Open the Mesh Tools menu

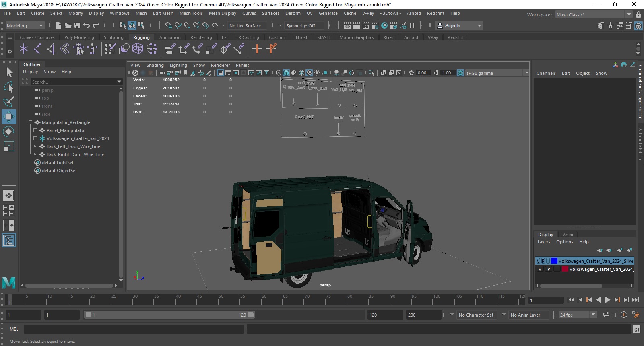pyautogui.click(x=191, y=13)
